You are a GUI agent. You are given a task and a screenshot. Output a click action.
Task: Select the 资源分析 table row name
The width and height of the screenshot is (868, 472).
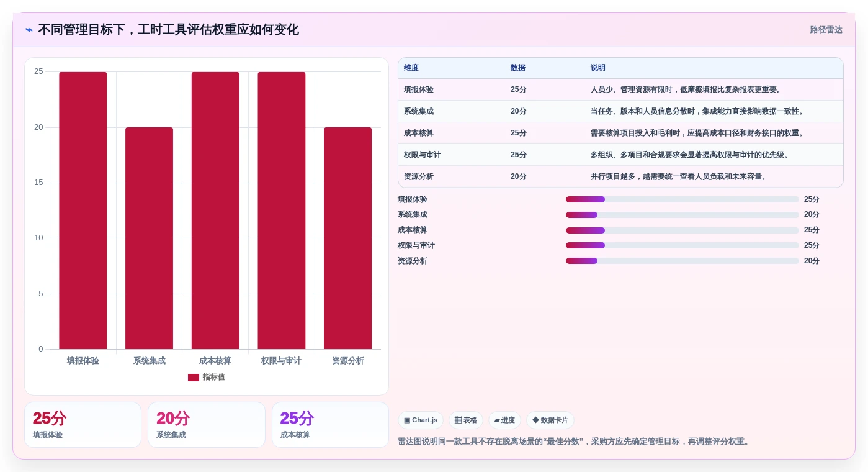(419, 176)
